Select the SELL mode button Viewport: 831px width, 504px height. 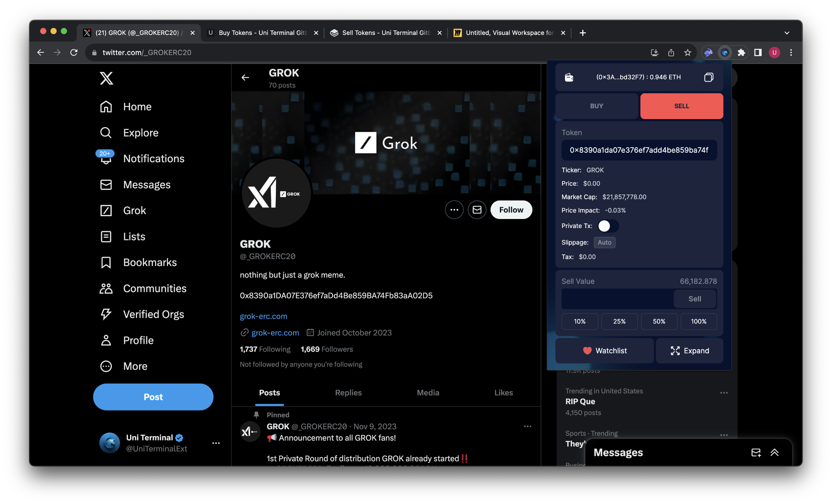pyautogui.click(x=681, y=106)
